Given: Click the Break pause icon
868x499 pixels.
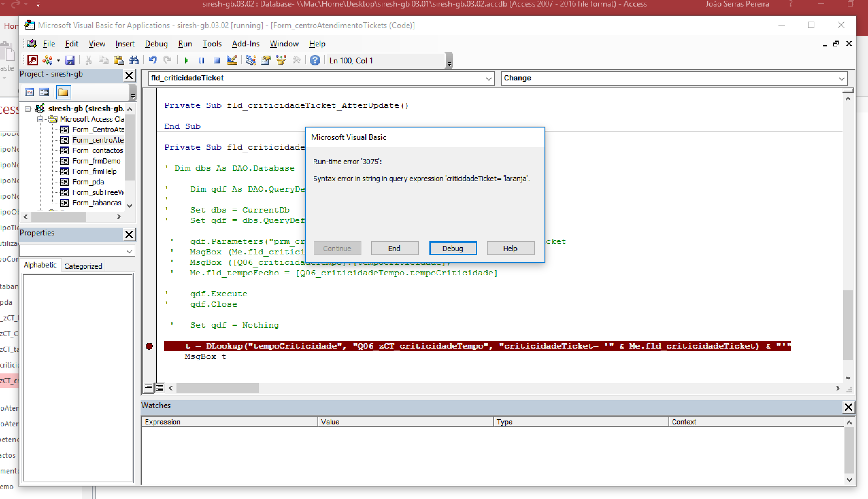Looking at the screenshot, I should pyautogui.click(x=201, y=60).
